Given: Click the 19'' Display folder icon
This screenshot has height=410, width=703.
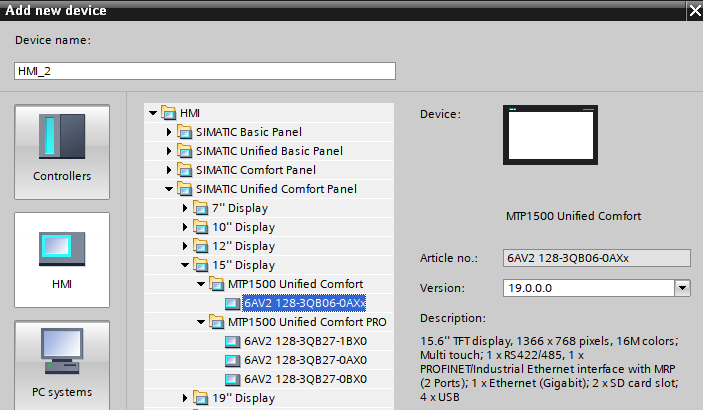Looking at the screenshot, I should [200, 398].
